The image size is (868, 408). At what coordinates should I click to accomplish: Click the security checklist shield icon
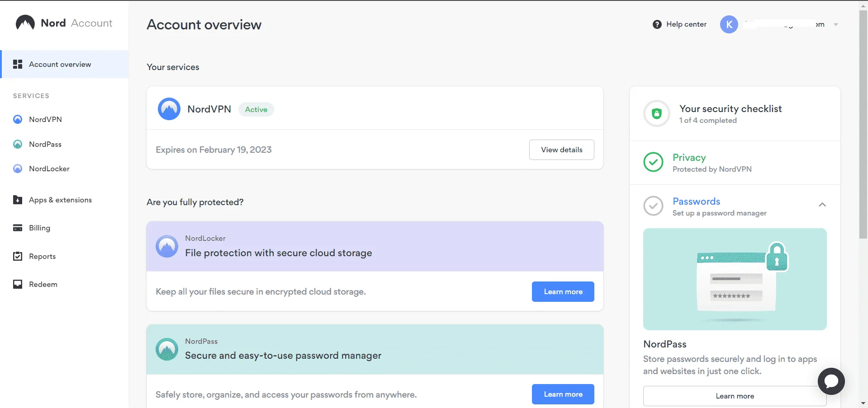(x=657, y=113)
